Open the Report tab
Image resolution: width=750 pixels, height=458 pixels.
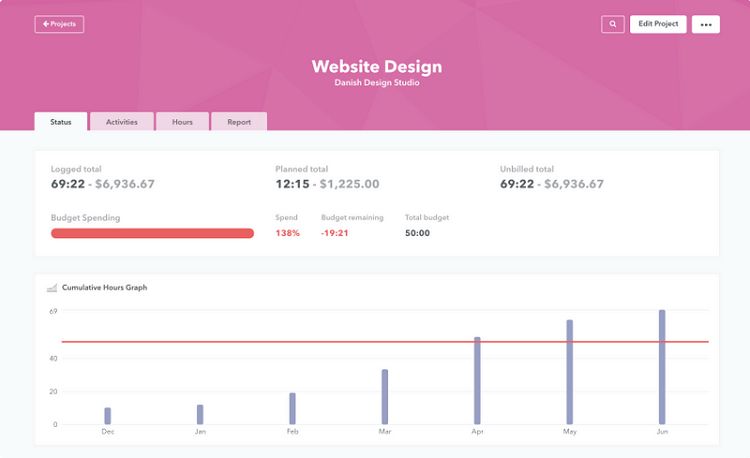tap(239, 122)
